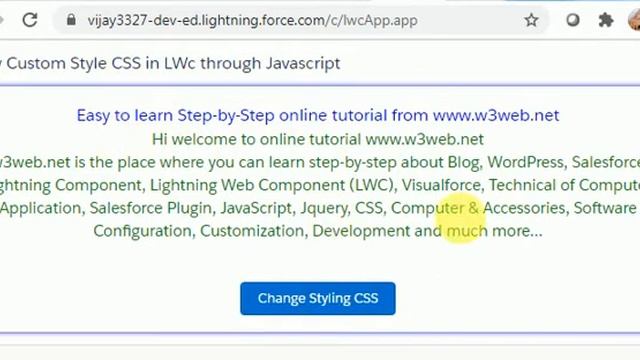Open the puzzle-piece Extensions menu
This screenshot has height=360, width=640.
[606, 20]
